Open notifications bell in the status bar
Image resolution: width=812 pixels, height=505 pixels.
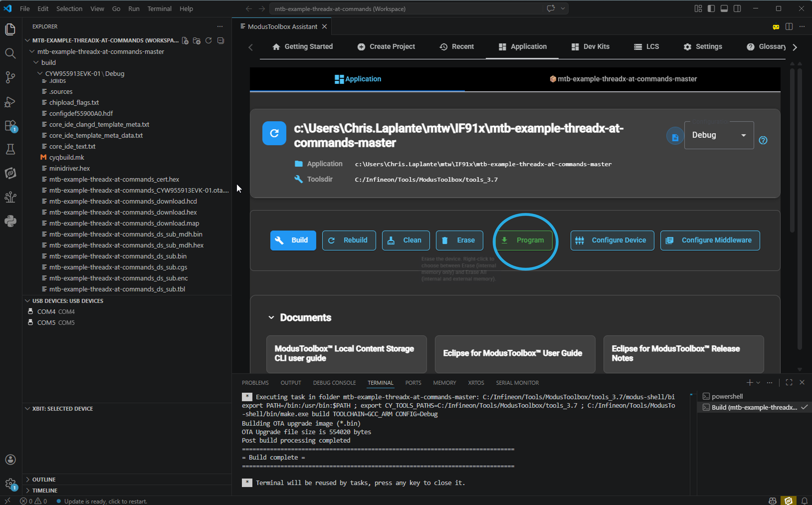[805, 501]
